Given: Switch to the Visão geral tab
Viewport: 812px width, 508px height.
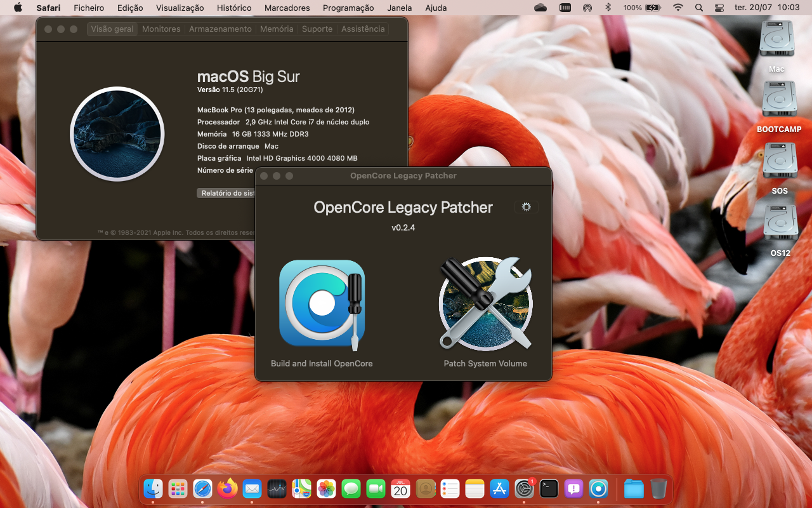Looking at the screenshot, I should pos(112,29).
